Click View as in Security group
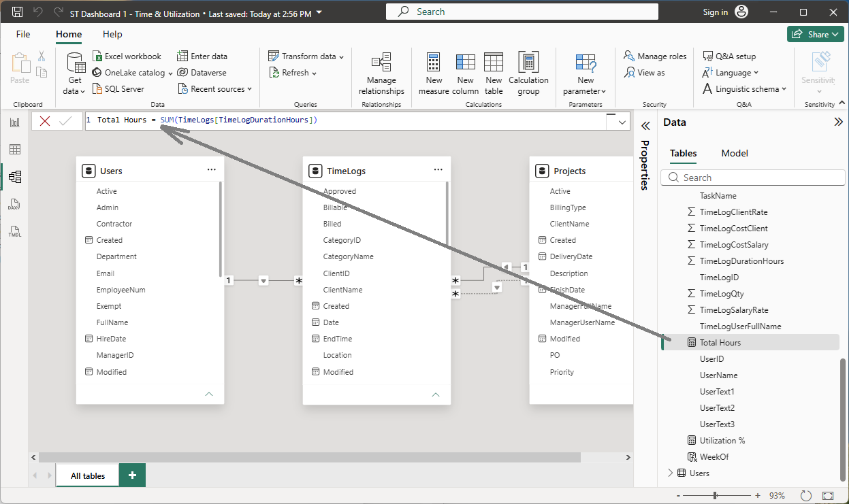Viewport: 849px width, 504px height. 645,73
